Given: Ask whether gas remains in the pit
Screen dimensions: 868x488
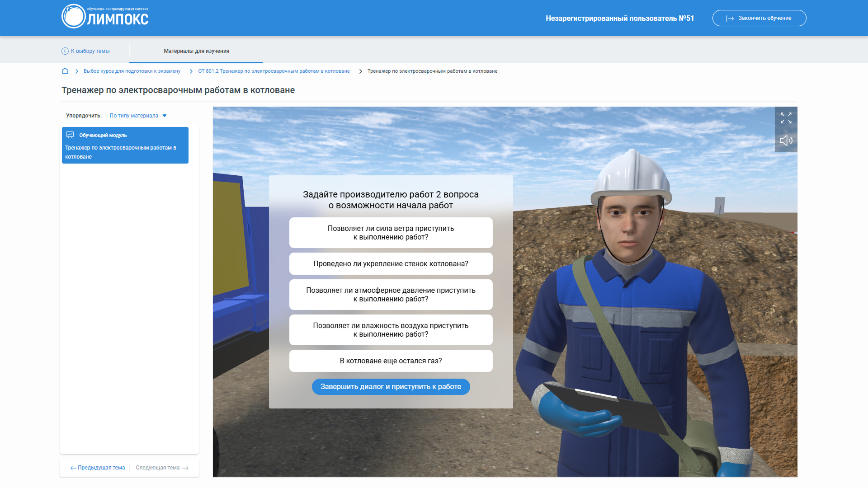Looking at the screenshot, I should (x=391, y=361).
